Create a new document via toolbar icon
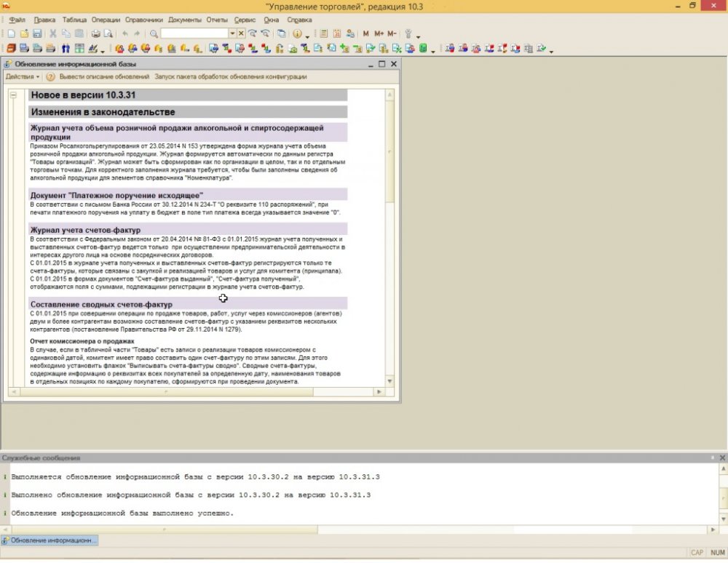Viewport: 728px width, 563px height. click(x=11, y=33)
